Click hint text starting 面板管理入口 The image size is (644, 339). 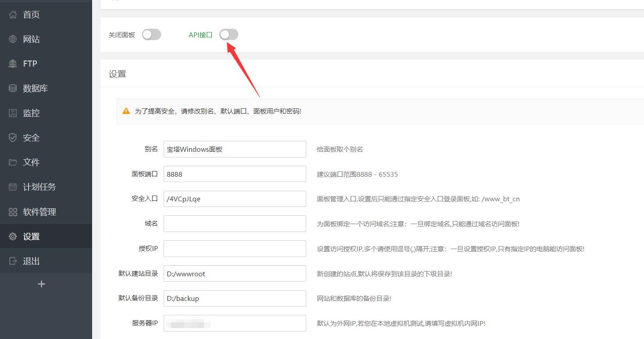[418, 199]
